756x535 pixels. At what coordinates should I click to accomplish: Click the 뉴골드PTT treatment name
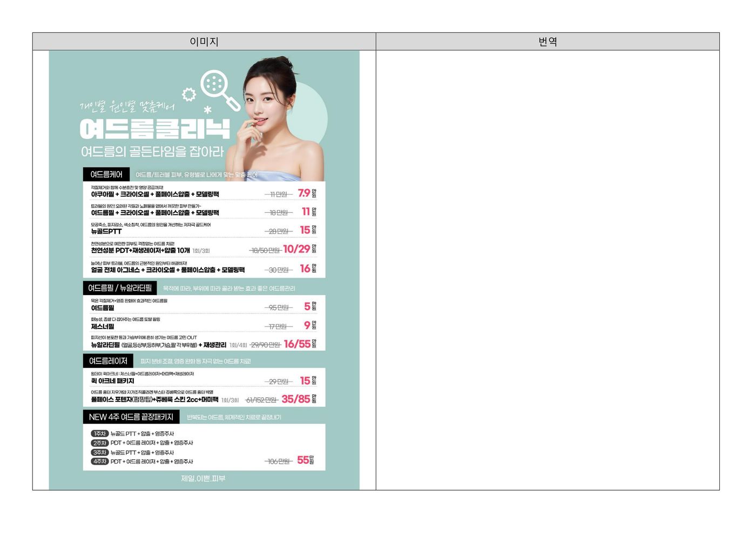(x=106, y=231)
